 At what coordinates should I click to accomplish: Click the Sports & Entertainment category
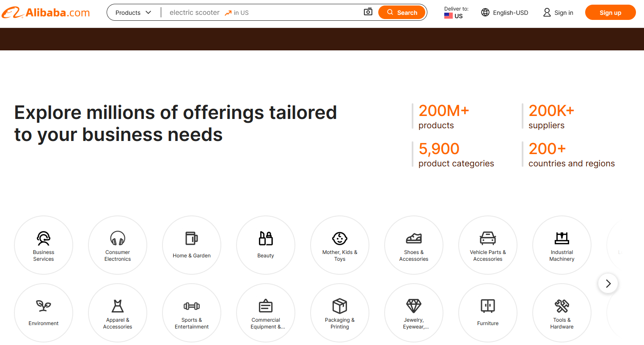pyautogui.click(x=192, y=313)
